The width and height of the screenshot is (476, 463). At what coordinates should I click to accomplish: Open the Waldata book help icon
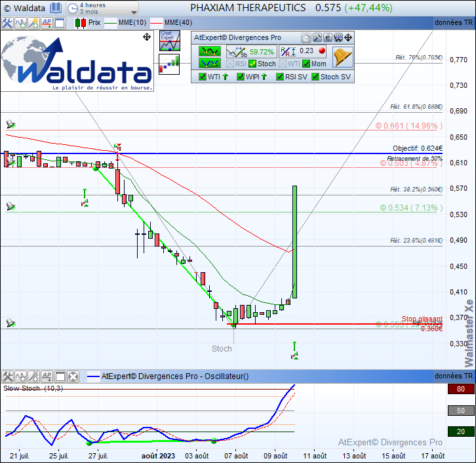56,8
